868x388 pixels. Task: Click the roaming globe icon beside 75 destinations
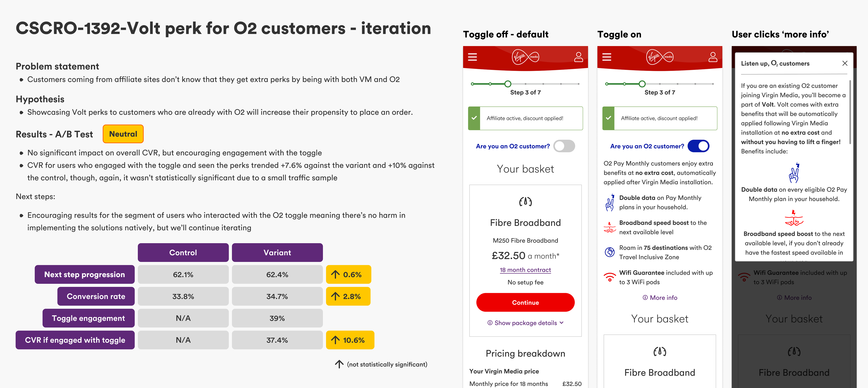coord(610,252)
